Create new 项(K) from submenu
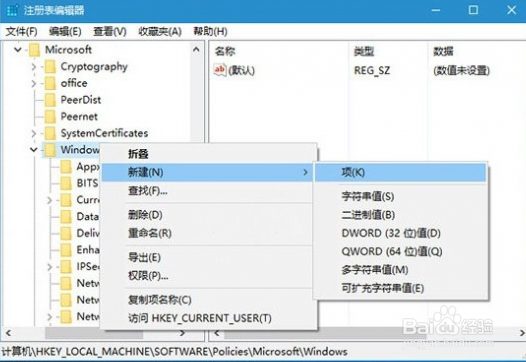 (x=400, y=172)
